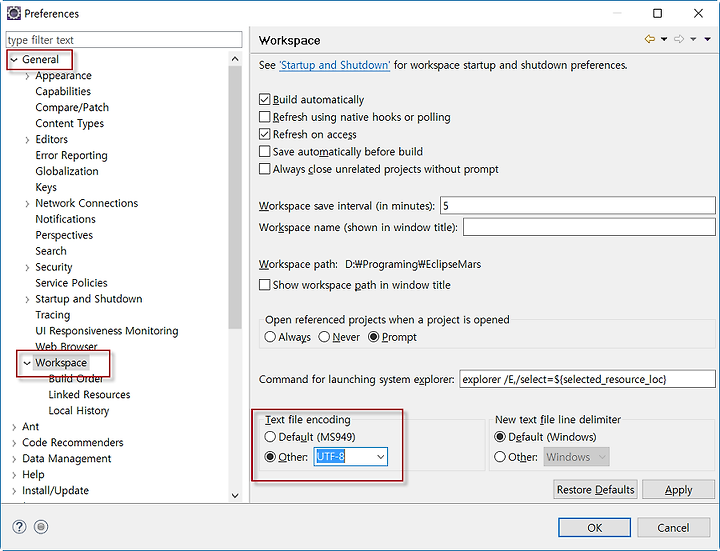Choose Other text file encoding option
Image resolution: width=720 pixels, height=551 pixels.
coord(270,457)
